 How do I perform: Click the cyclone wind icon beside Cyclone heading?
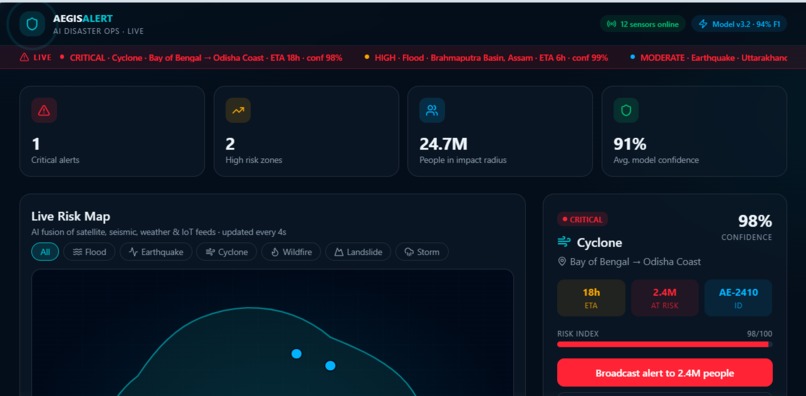coord(564,242)
